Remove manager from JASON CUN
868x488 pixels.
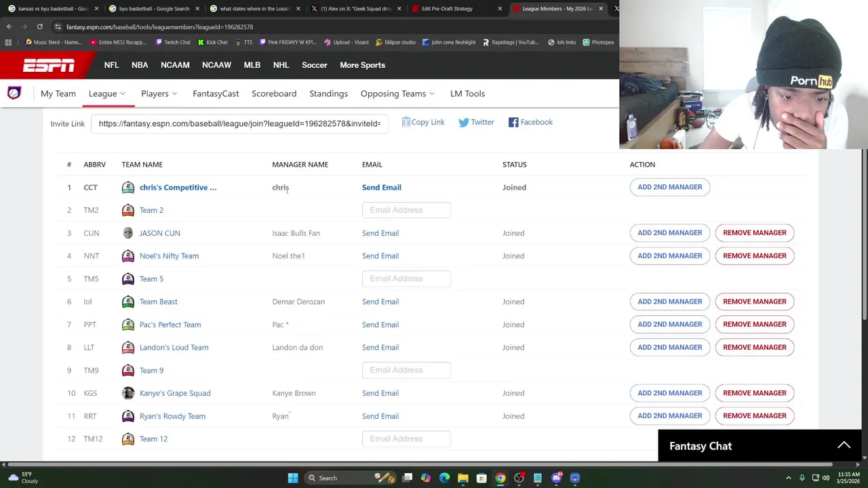[754, 232]
